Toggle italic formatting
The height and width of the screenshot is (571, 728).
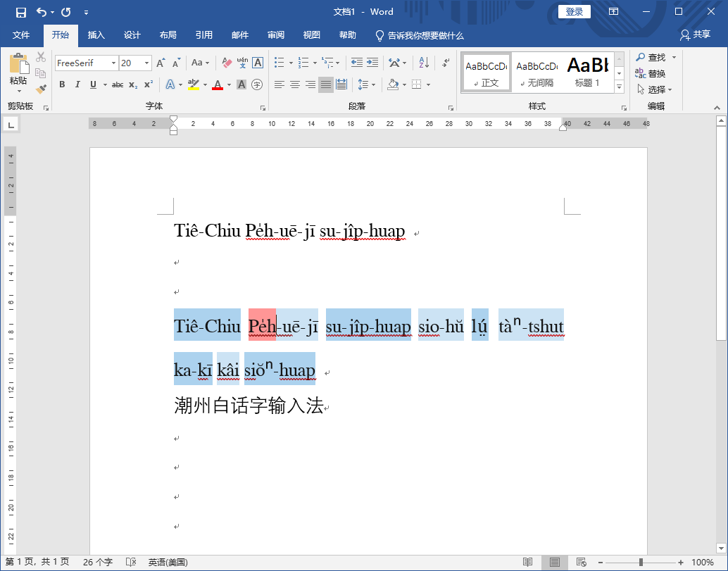(x=77, y=84)
